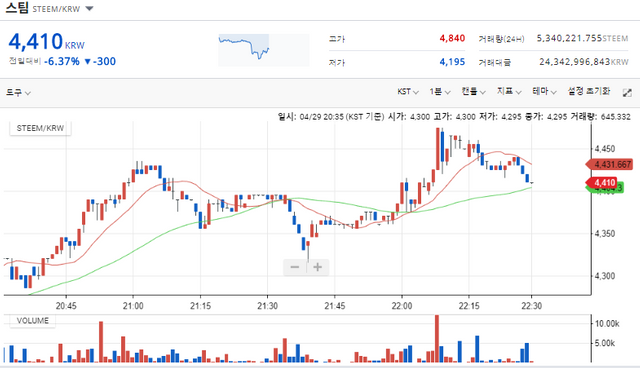
Task: Open the 1분 interval dropdown
Action: click(x=439, y=92)
